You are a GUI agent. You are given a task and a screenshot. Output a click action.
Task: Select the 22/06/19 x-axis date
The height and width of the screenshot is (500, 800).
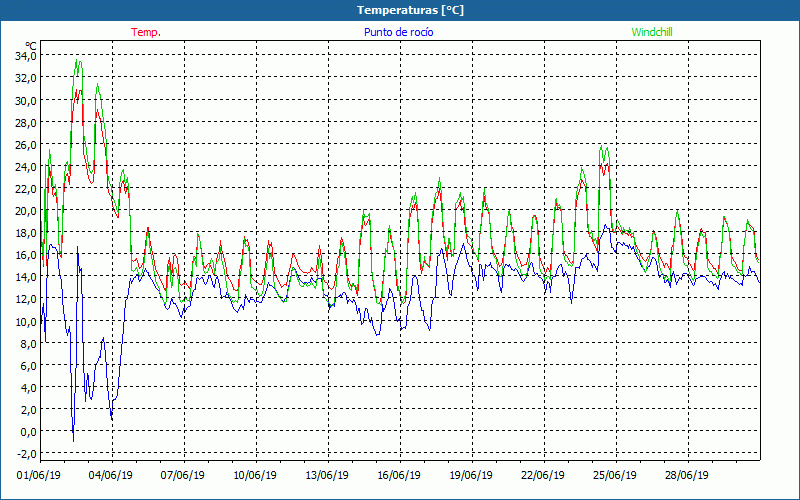point(544,475)
